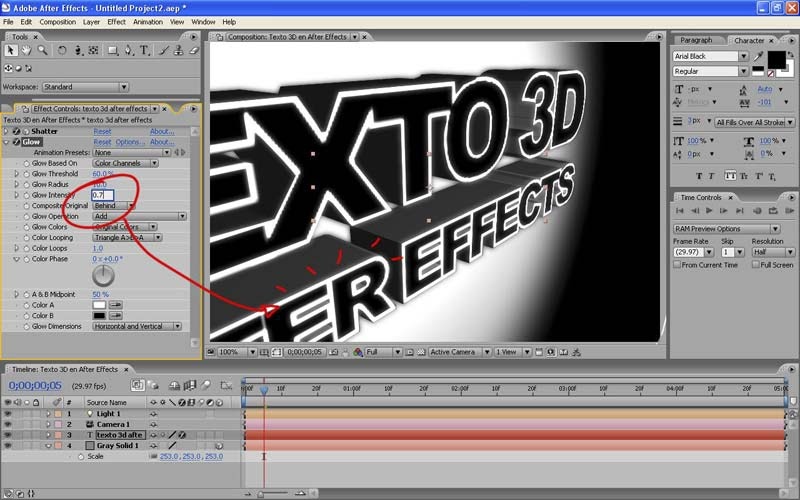Open Glow Dimensions dropdown
Image resolution: width=800 pixels, height=500 pixels.
(137, 327)
